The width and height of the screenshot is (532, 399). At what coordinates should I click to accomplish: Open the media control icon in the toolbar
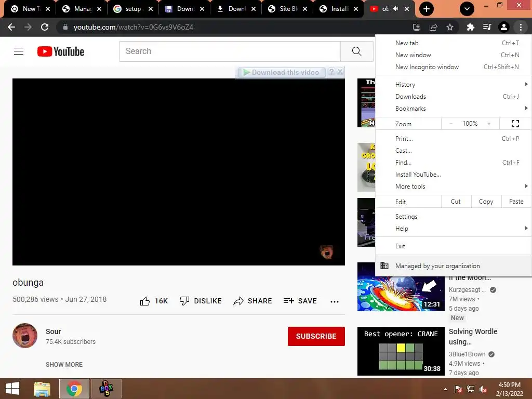(487, 27)
